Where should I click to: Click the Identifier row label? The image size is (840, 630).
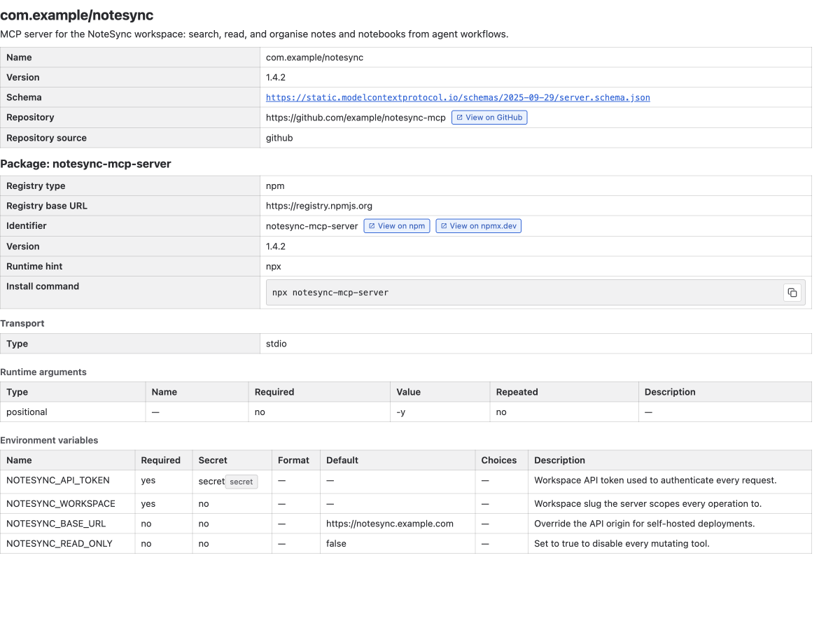(27, 226)
